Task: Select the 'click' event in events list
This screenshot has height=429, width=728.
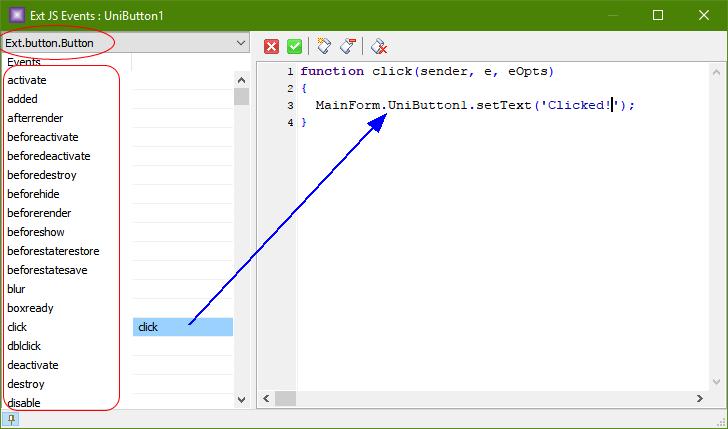Action: [18, 327]
